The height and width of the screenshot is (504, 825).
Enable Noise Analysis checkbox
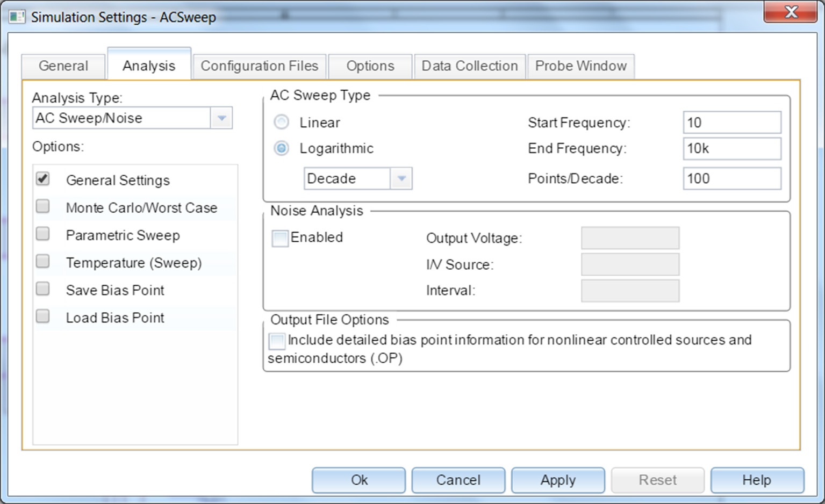[279, 238]
